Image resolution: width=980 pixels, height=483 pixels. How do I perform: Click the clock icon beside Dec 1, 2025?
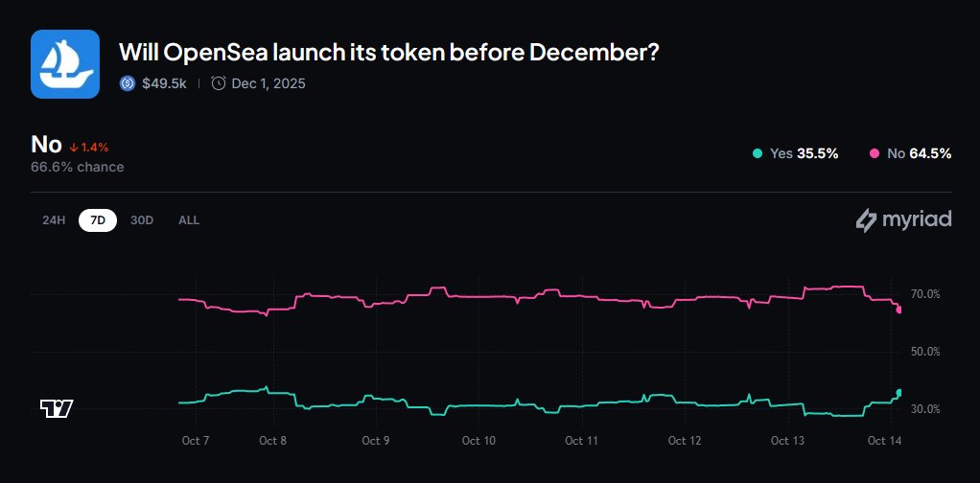coord(219,83)
